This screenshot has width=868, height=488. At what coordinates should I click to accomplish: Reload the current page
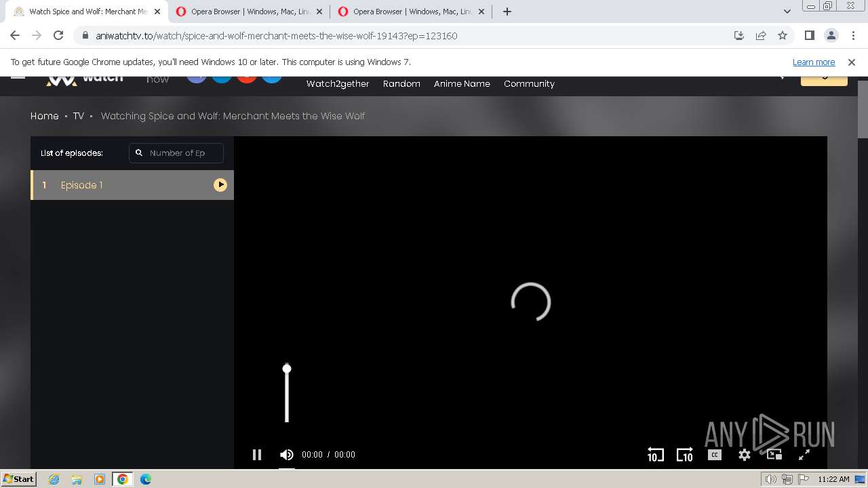click(58, 35)
